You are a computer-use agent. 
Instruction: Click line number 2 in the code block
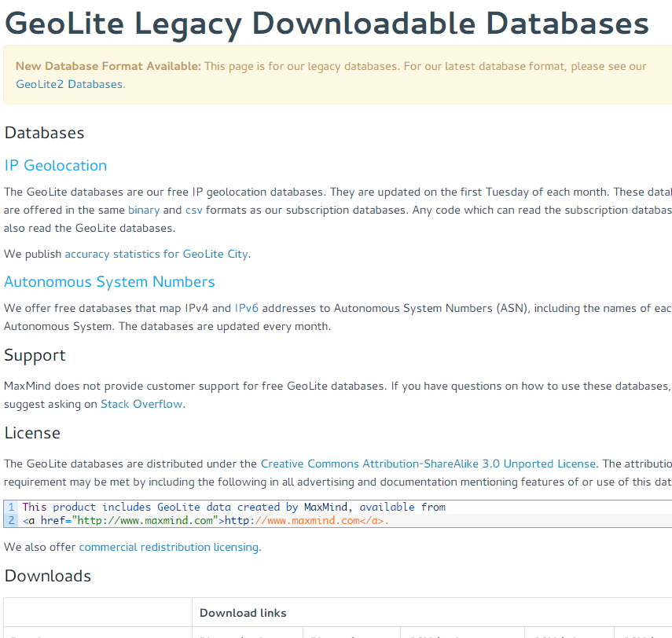11,521
